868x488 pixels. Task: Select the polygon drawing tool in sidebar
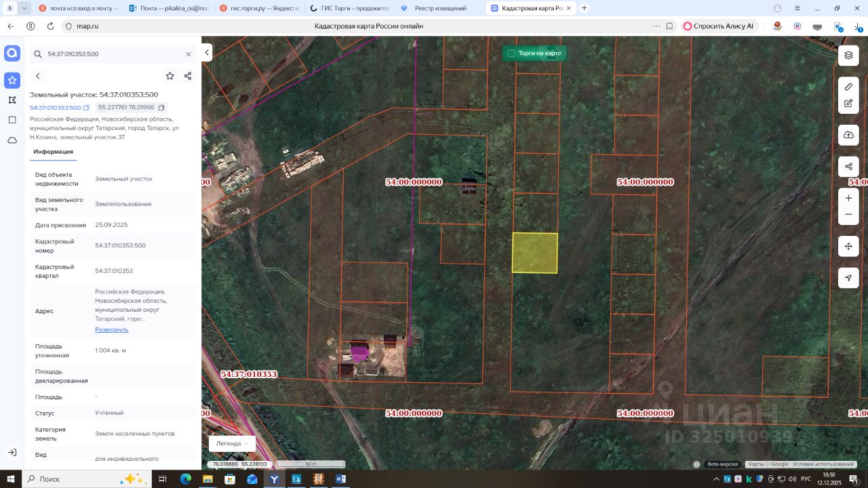click(x=12, y=100)
